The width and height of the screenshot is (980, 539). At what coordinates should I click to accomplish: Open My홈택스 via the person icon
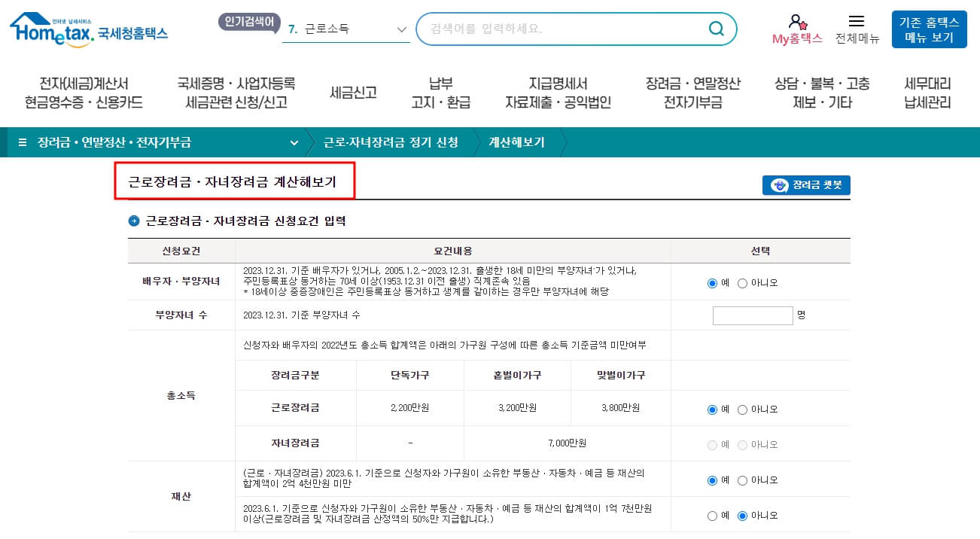click(x=797, y=23)
